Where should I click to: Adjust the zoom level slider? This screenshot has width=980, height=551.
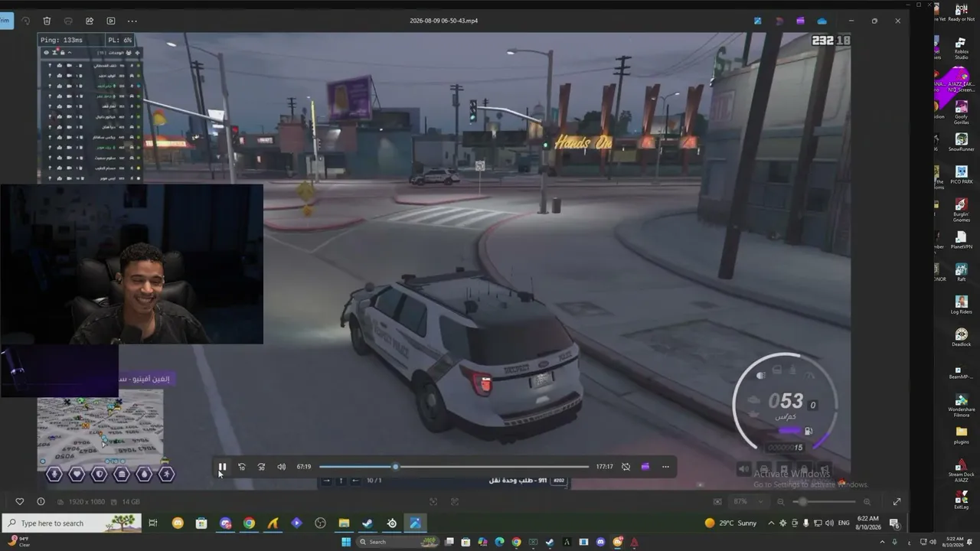(824, 502)
